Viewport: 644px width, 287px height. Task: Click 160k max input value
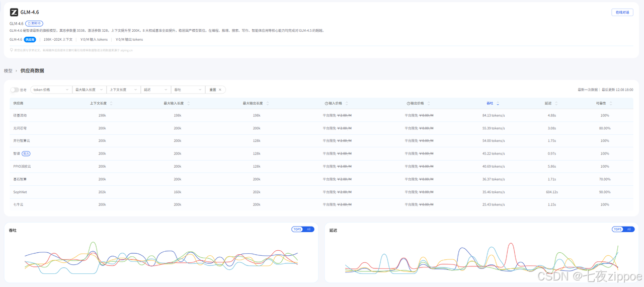pos(178,192)
